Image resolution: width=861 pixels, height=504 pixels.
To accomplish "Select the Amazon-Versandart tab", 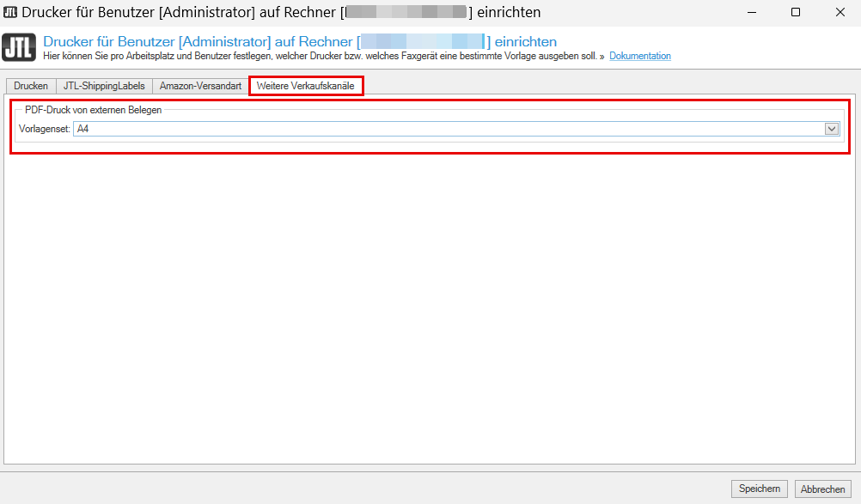I will point(200,86).
